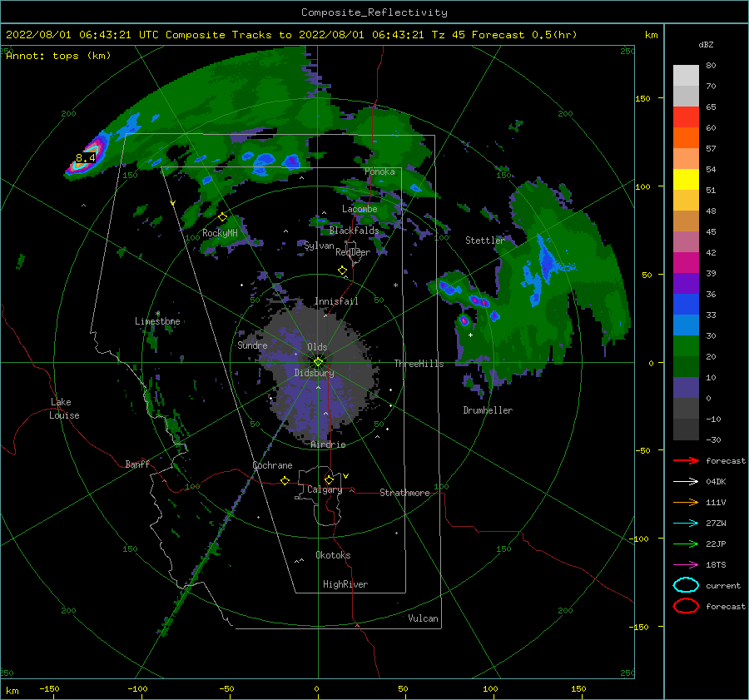Click the Ponoka city label
Screen dimensions: 749x700
tap(379, 171)
